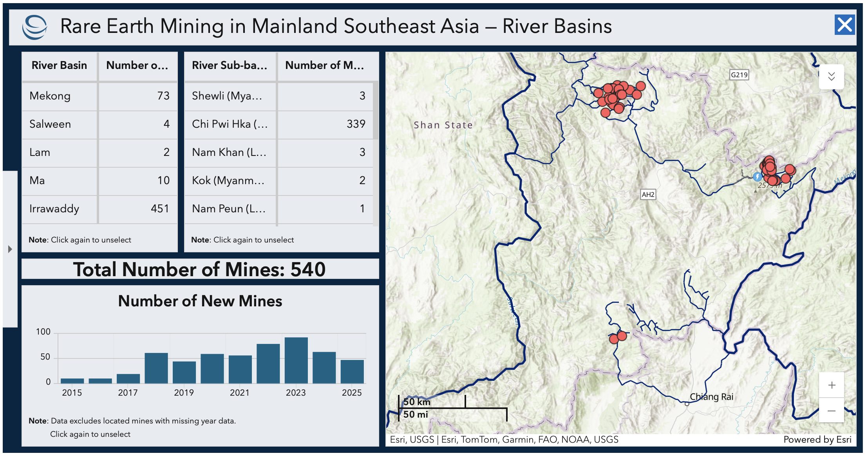The height and width of the screenshot is (456, 868).
Task: Click the Powered by Esri link
Action: (x=817, y=440)
